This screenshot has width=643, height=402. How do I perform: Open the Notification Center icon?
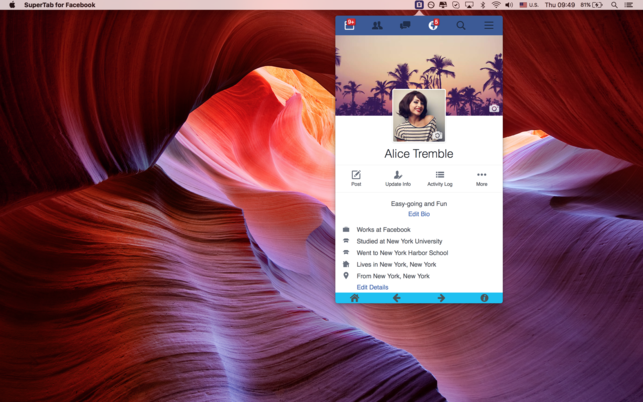[x=629, y=5]
